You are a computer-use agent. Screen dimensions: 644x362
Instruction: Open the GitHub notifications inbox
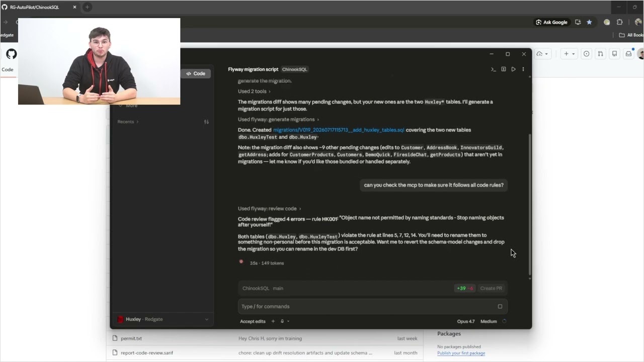[628, 54]
